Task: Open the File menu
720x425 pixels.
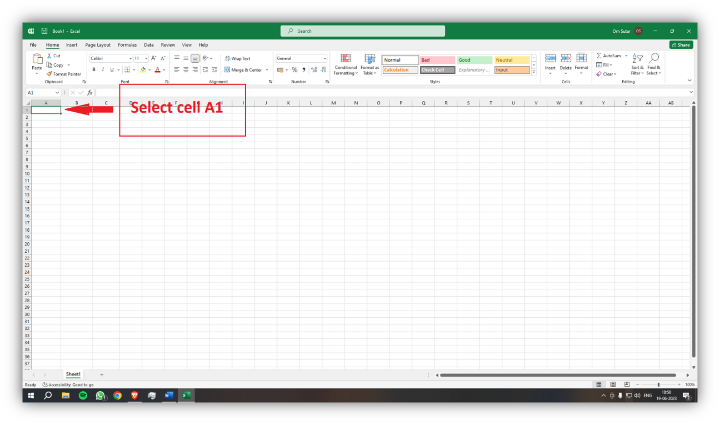Action: (33, 45)
